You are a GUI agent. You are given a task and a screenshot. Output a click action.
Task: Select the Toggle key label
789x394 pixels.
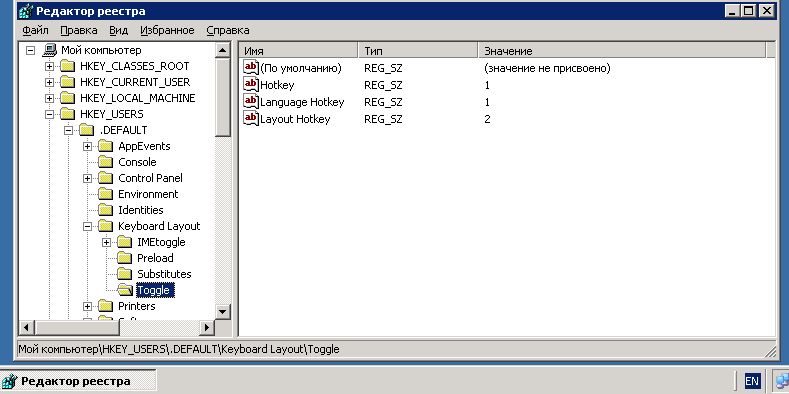(155, 290)
